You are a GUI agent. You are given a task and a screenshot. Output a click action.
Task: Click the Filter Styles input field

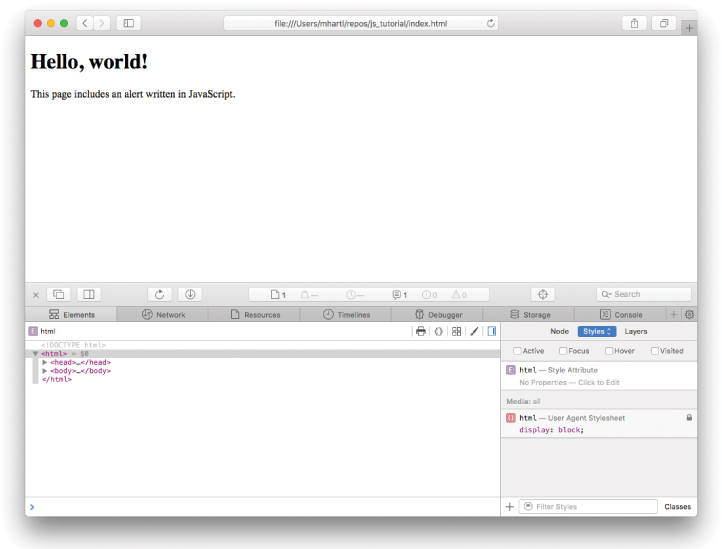(590, 507)
